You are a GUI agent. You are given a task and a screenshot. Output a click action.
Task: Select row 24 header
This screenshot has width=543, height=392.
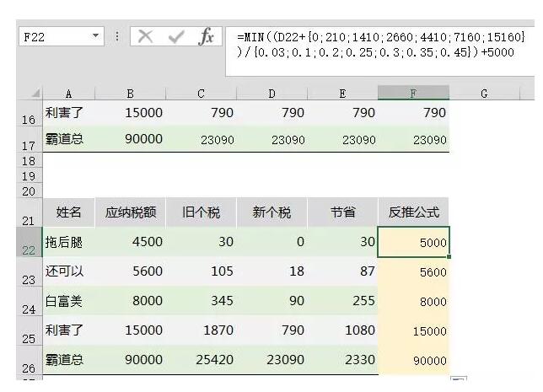point(29,301)
